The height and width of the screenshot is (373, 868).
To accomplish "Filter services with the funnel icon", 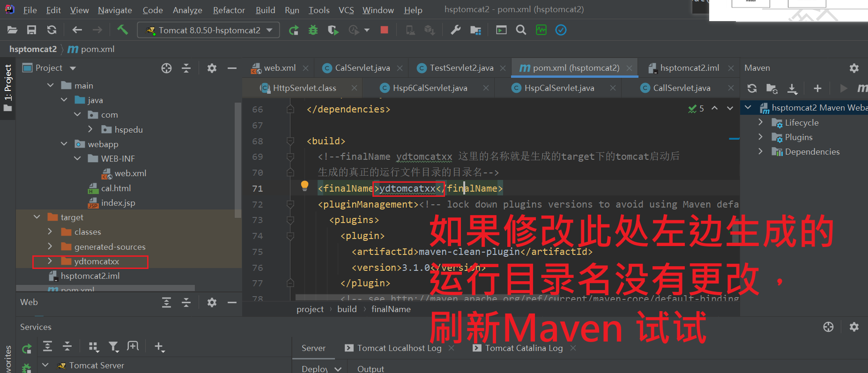I will click(x=113, y=347).
